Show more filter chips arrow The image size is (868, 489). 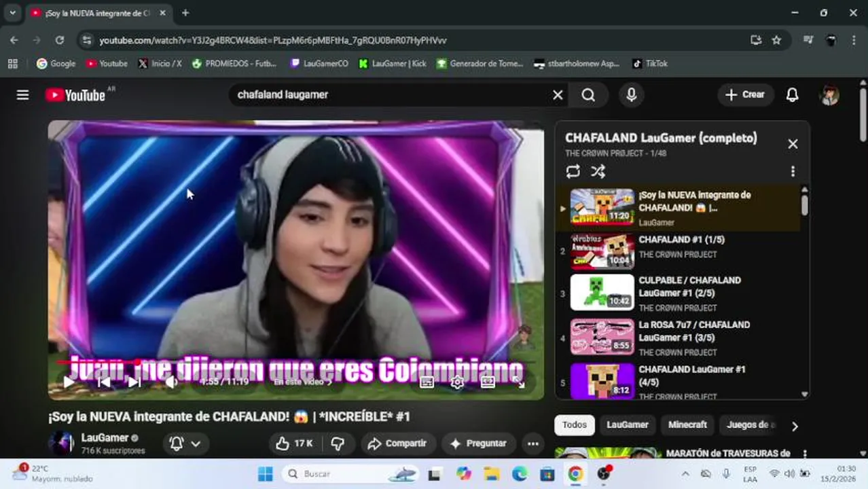pos(795,426)
